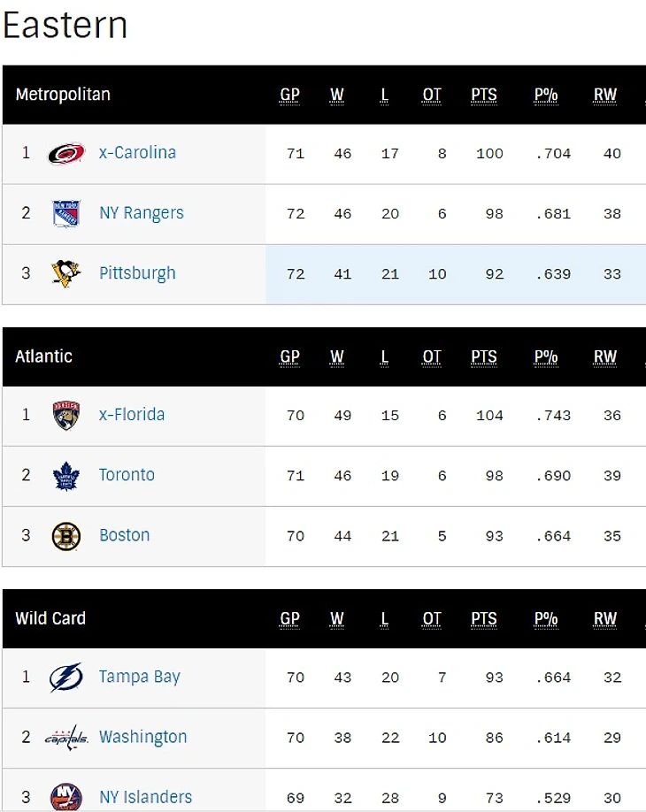Sort Metropolitan table by P% column
Viewport: 646px width, 812px height.
(545, 95)
